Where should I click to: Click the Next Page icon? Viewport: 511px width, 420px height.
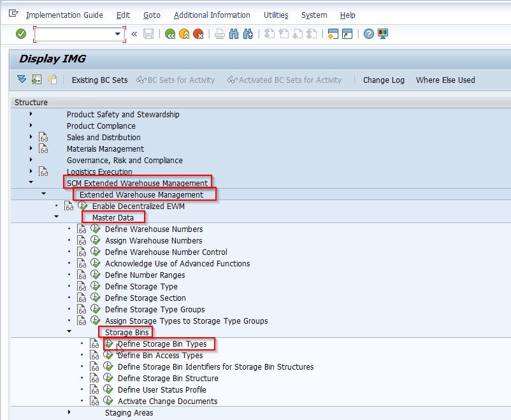[298, 34]
